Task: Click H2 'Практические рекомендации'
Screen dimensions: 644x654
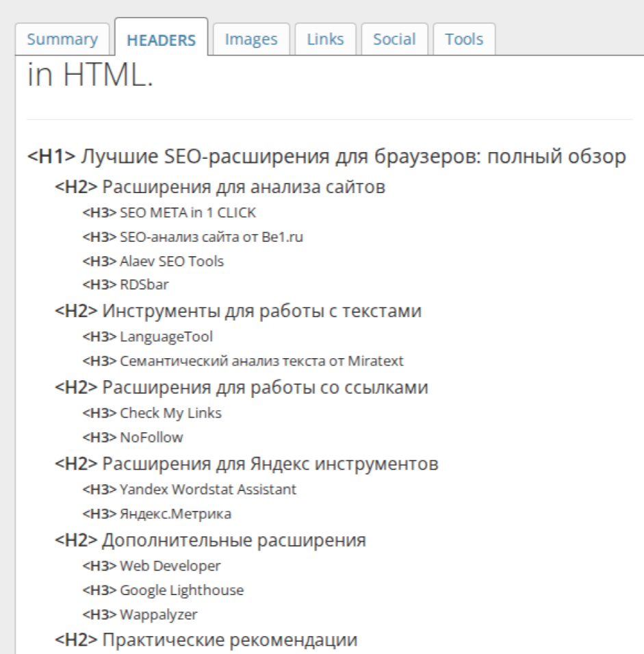Action: (206, 640)
